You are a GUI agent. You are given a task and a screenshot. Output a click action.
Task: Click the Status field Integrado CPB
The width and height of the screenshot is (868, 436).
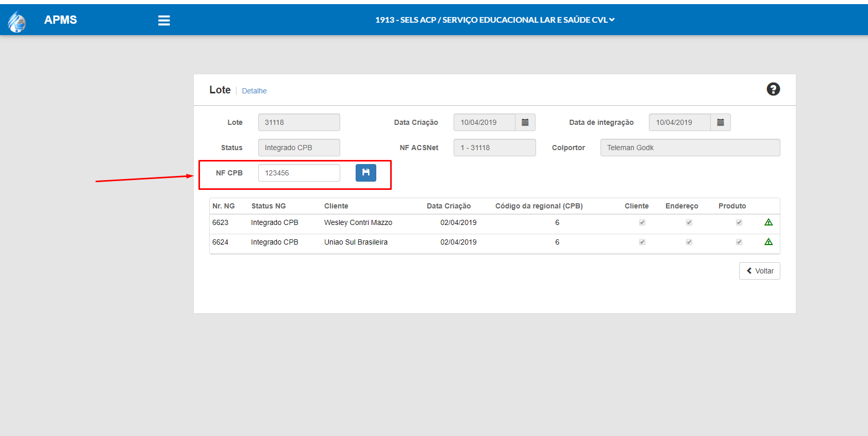[x=299, y=148]
